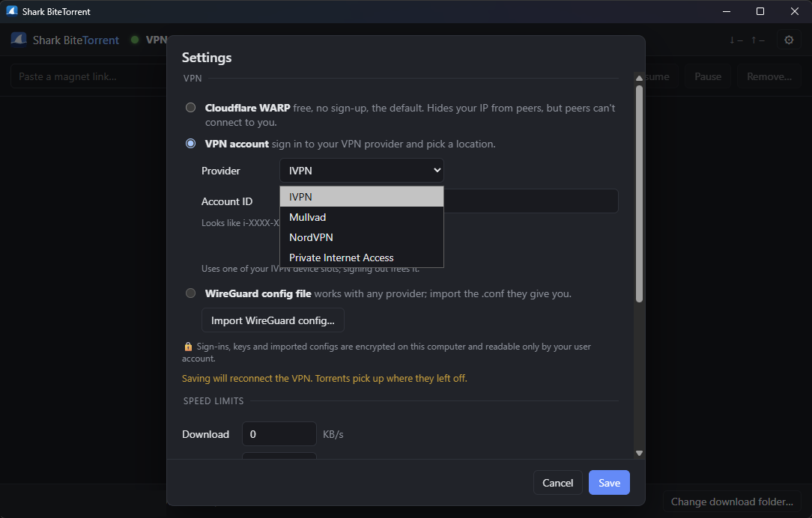812x518 pixels.
Task: Choose Mullvad from the provider list
Action: tap(362, 217)
